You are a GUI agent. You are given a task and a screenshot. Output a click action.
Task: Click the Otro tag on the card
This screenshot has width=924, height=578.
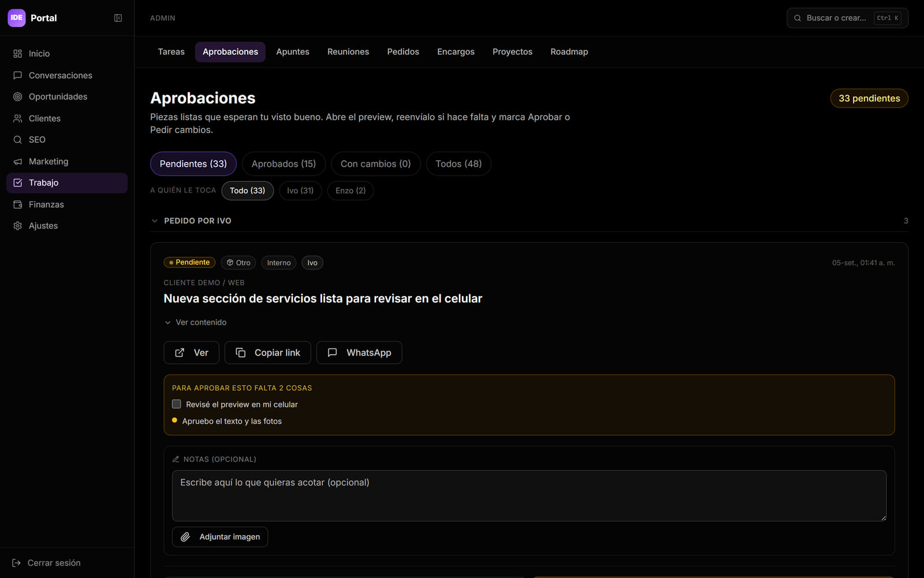239,263
